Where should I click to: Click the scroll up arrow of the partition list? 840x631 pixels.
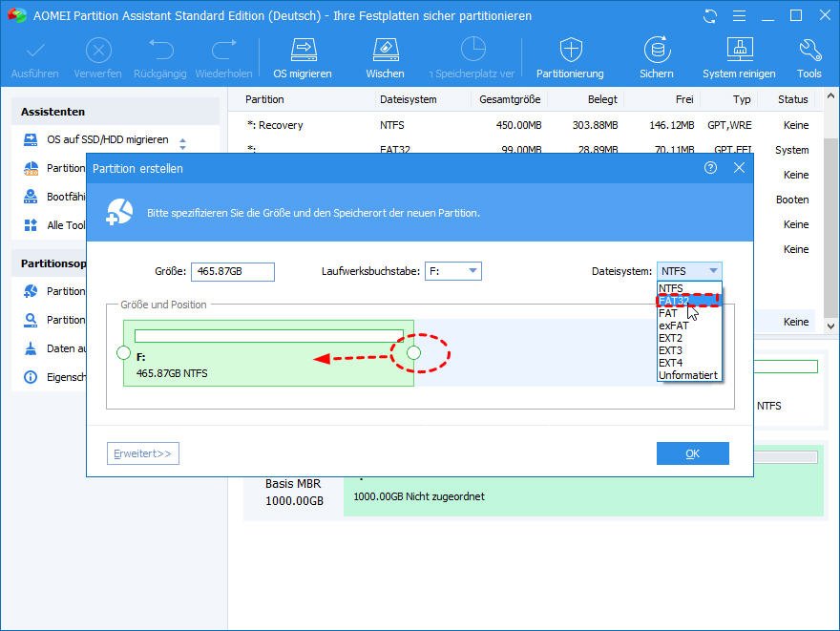click(830, 96)
